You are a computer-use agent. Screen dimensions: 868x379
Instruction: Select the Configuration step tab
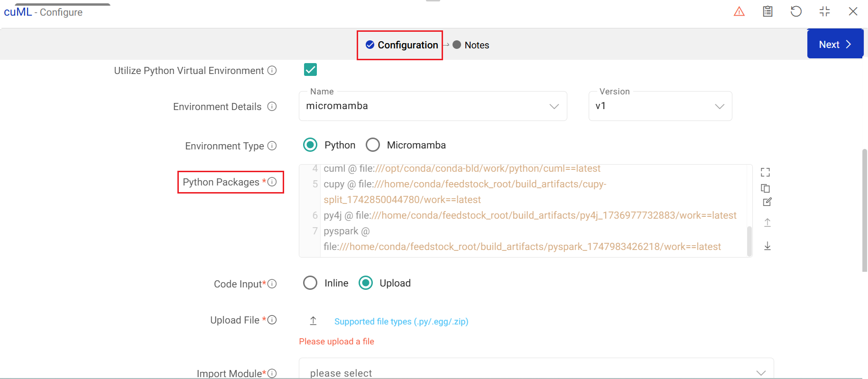(402, 45)
